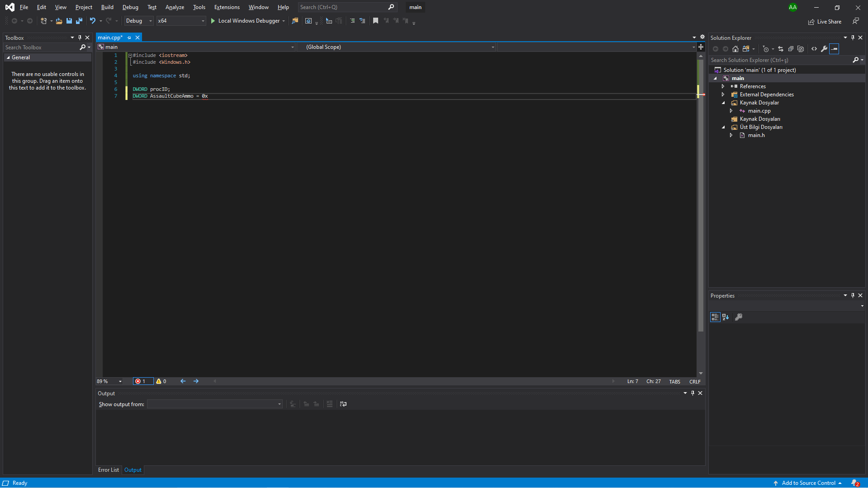Open the Global Scope dropdown
The image size is (868, 488).
point(396,47)
